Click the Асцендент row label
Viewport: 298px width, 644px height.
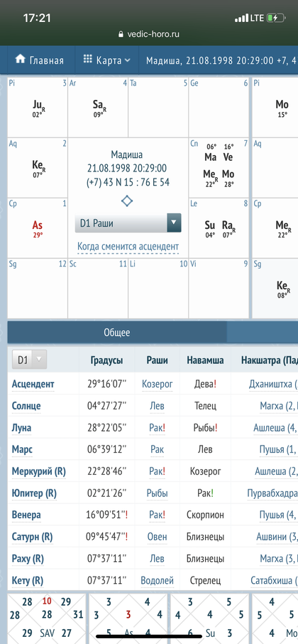click(33, 384)
